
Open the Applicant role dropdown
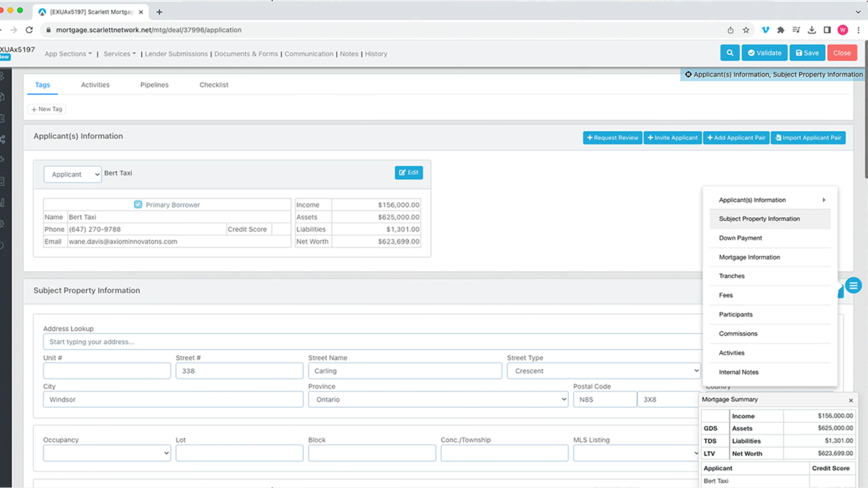pyautogui.click(x=72, y=175)
